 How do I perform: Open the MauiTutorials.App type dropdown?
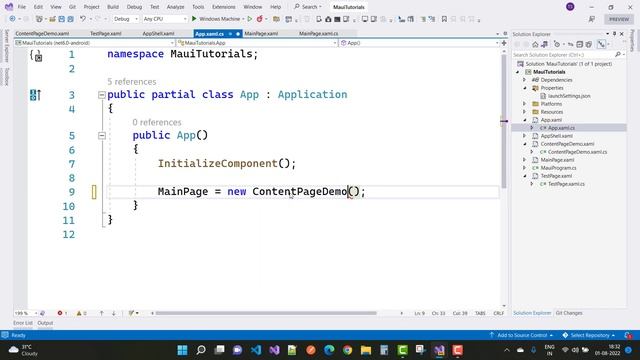point(257,43)
